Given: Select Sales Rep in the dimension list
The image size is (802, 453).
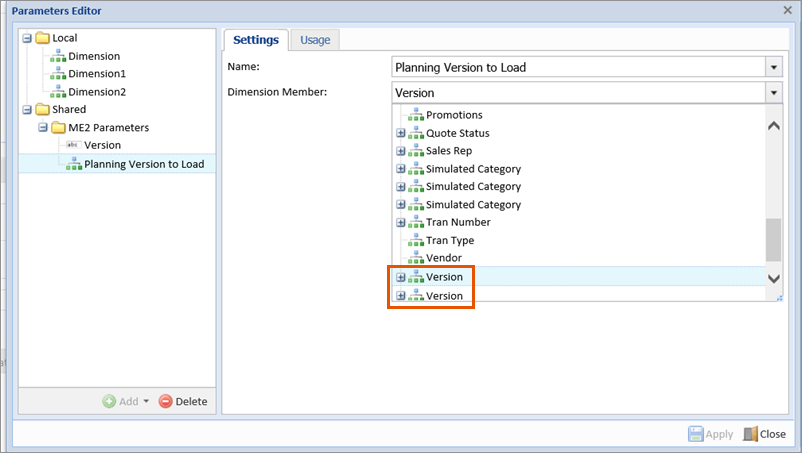Looking at the screenshot, I should (x=449, y=151).
